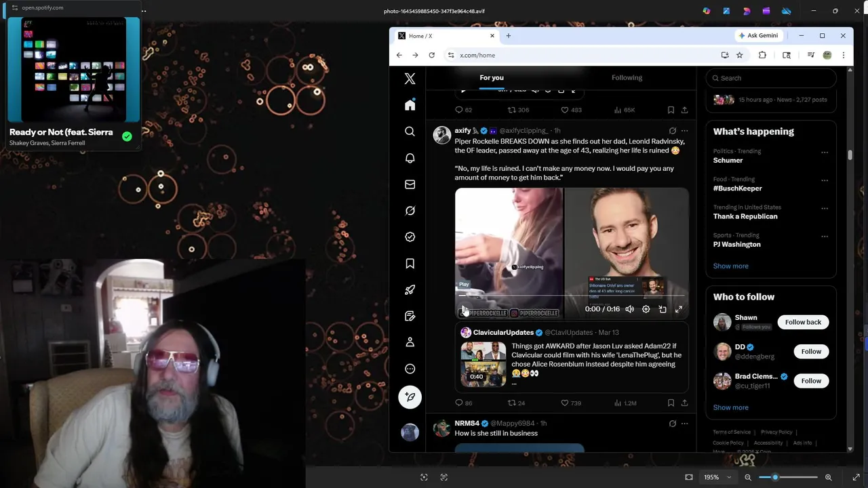This screenshot has height=488, width=868.
Task: Play the Piper Rockelle video
Action: pyautogui.click(x=465, y=309)
